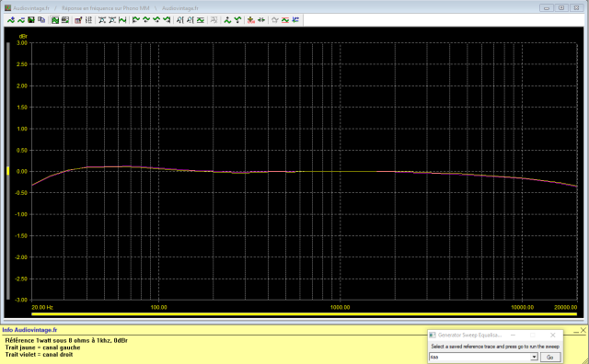Screen dimensions: 589x364
Task: Click the reference trace combo box text field
Action: (x=479, y=357)
